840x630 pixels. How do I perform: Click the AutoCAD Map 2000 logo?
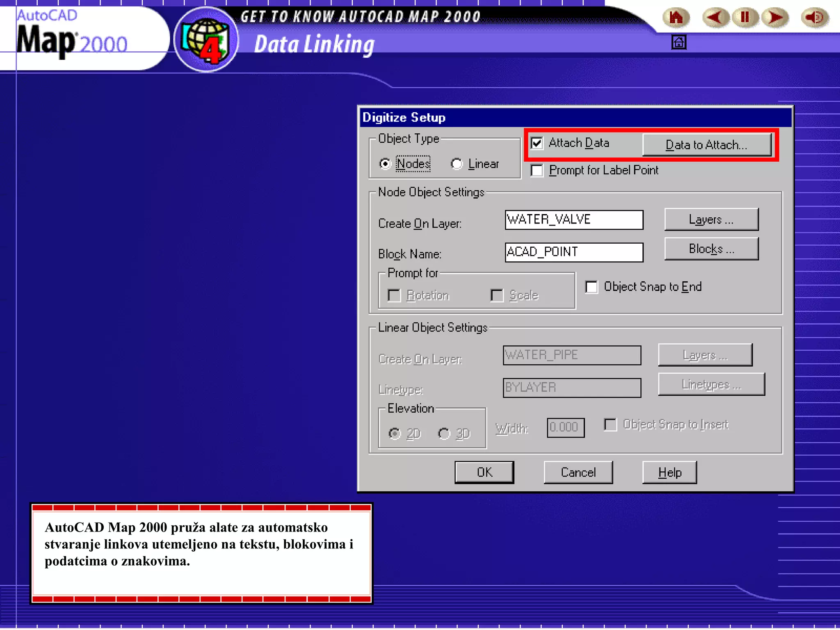[72, 37]
